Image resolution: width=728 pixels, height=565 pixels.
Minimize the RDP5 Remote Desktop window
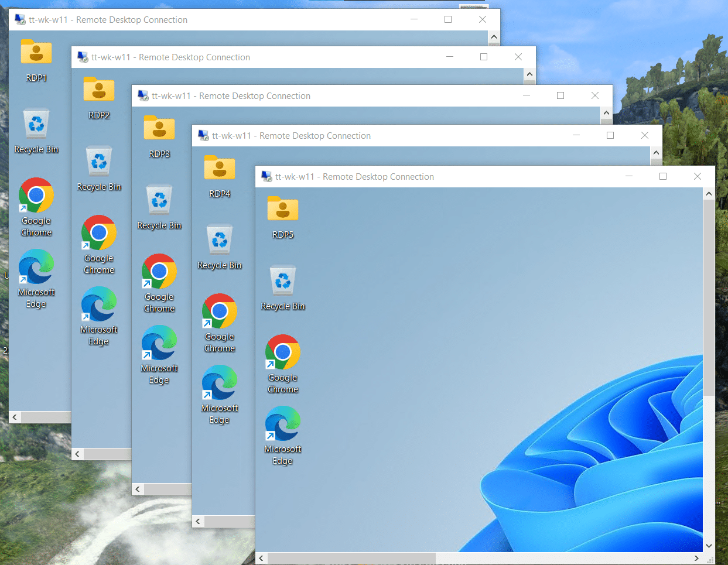click(629, 176)
